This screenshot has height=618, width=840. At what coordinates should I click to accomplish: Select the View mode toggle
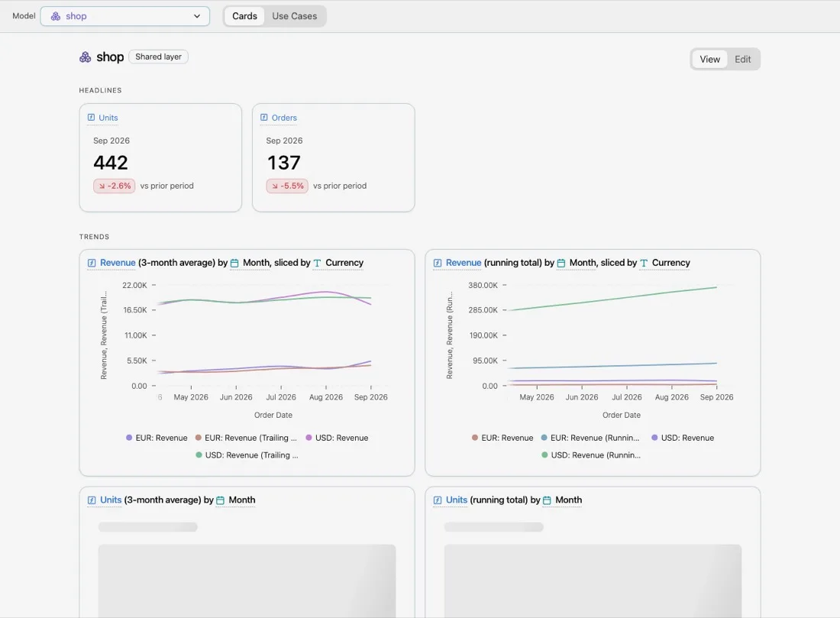[x=709, y=59]
